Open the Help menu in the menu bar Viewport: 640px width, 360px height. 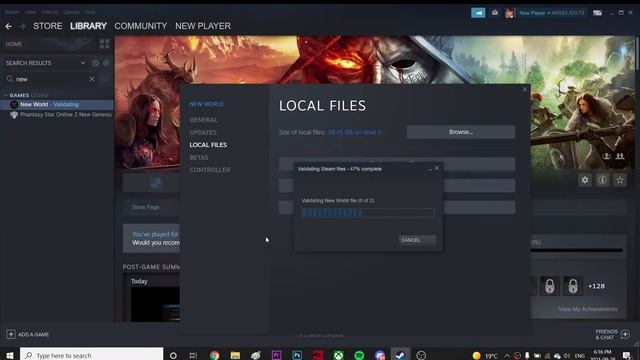(x=90, y=12)
